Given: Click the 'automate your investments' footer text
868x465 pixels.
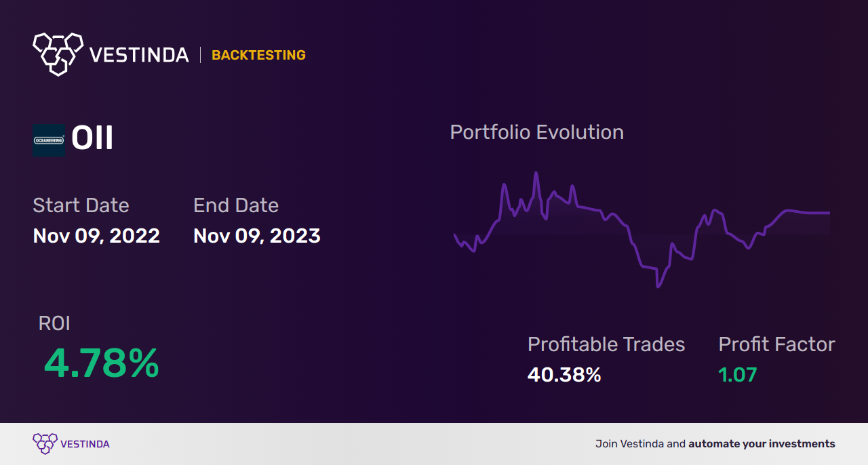Looking at the screenshot, I should 762,444.
